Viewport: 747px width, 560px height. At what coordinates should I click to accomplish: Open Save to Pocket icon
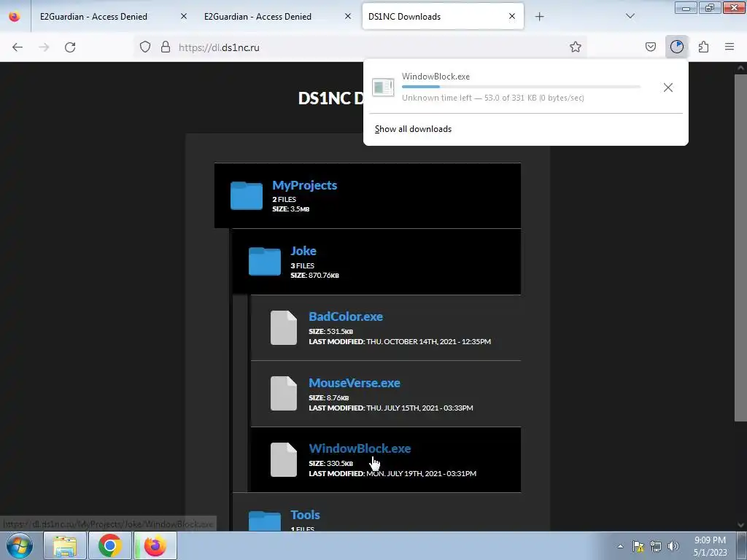point(650,47)
